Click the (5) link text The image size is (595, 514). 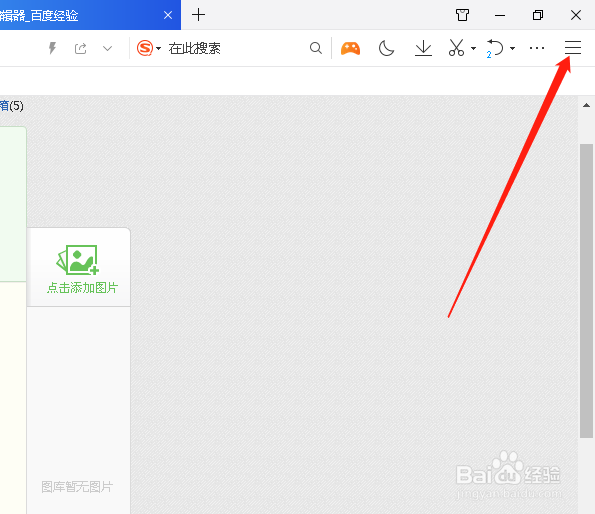click(16, 106)
